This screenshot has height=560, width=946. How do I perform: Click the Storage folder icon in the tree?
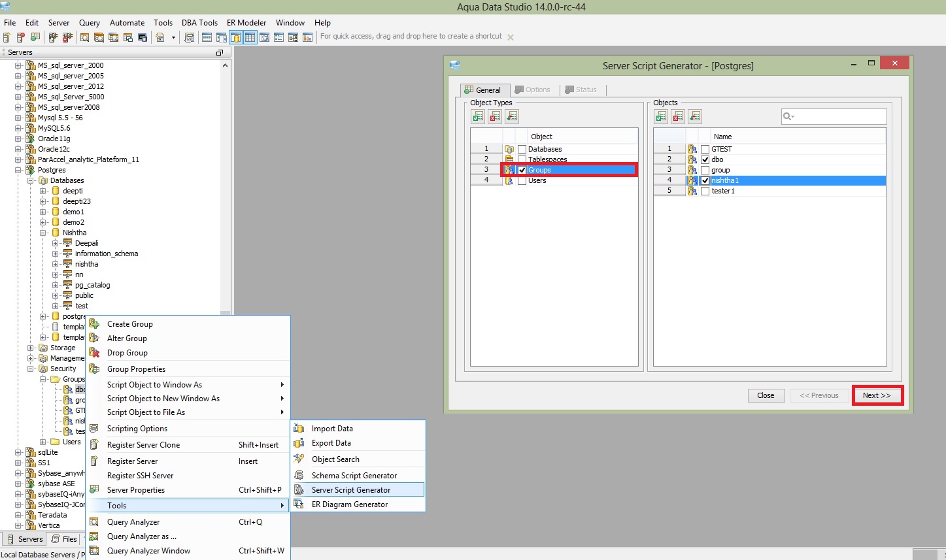(x=43, y=348)
